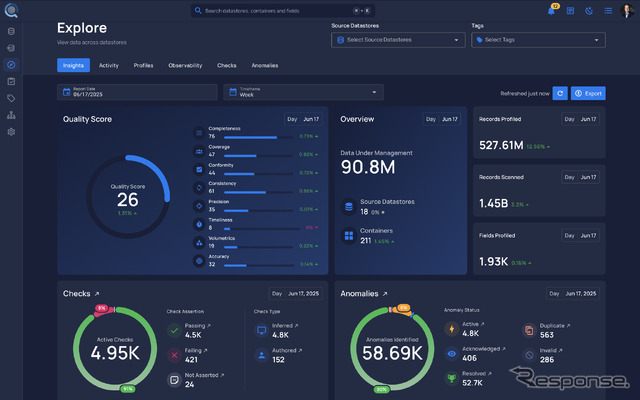Click the Timeliness score icon
This screenshot has height=400, width=640.
click(199, 224)
